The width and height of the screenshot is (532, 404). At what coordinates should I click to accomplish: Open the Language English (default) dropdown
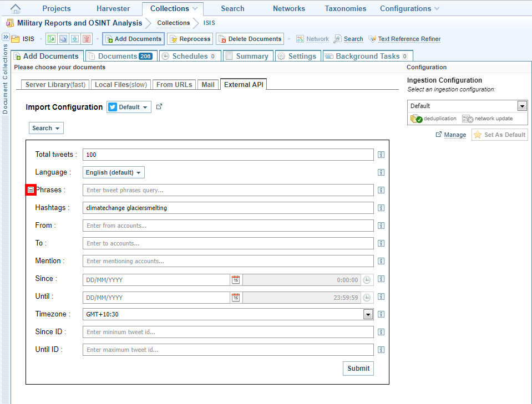click(114, 172)
